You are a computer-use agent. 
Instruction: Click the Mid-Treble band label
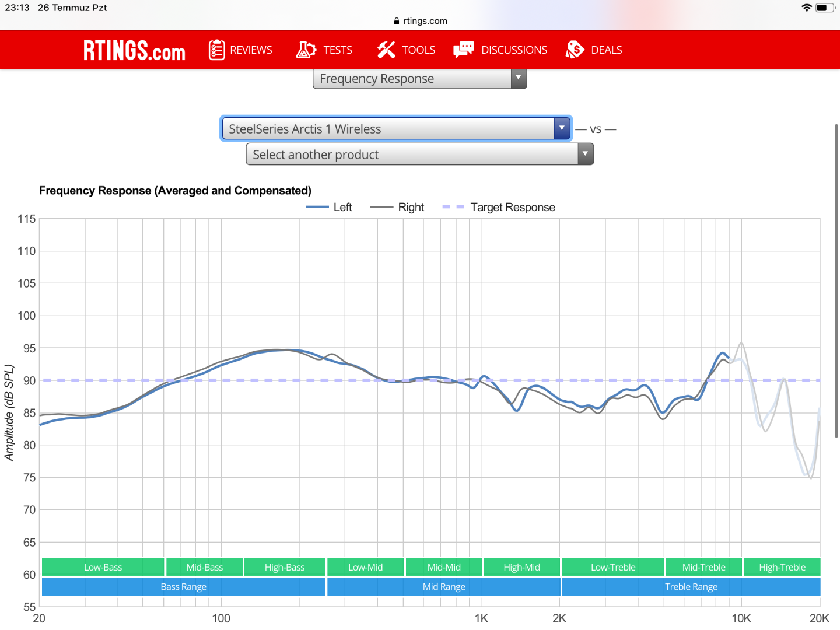[x=704, y=567]
